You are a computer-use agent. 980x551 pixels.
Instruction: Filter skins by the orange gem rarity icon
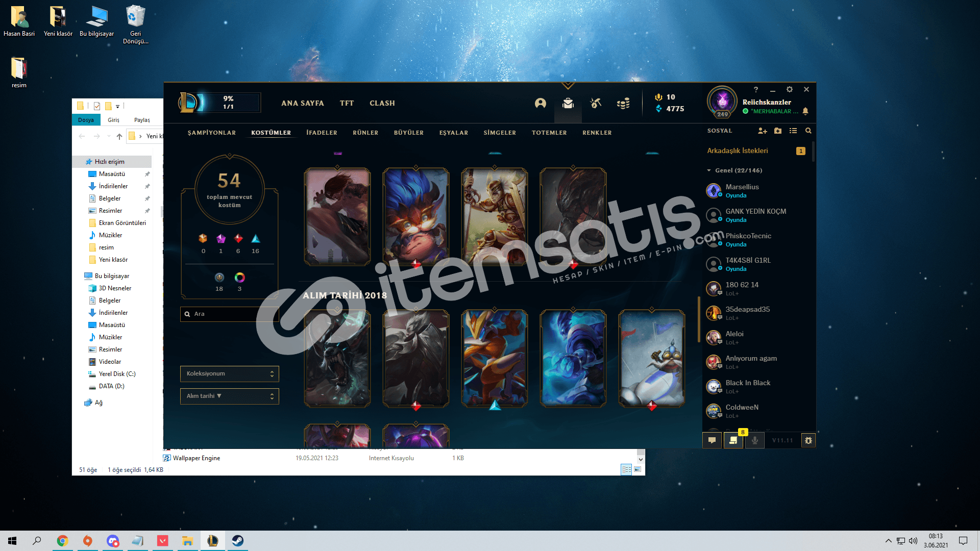[x=203, y=238]
